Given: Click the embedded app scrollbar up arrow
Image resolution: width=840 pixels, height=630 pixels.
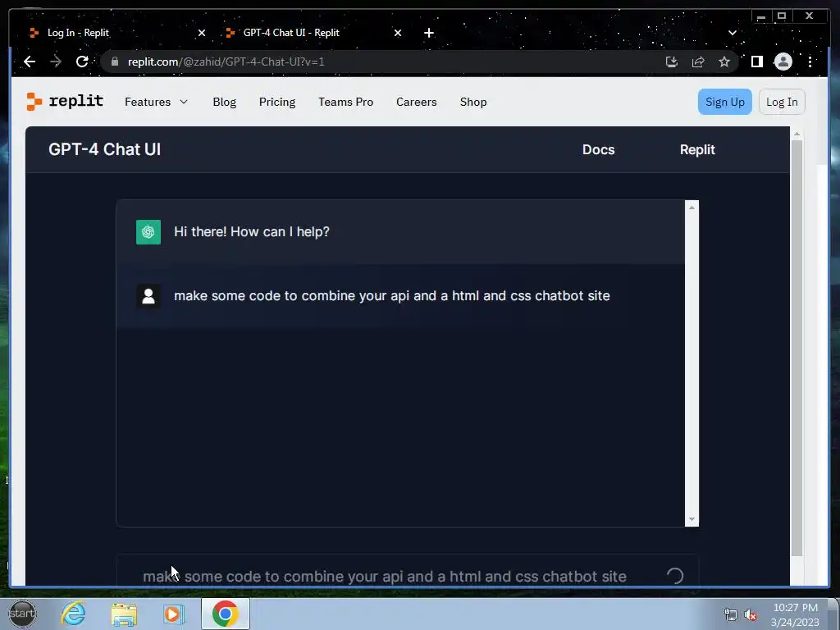Looking at the screenshot, I should click(797, 134).
